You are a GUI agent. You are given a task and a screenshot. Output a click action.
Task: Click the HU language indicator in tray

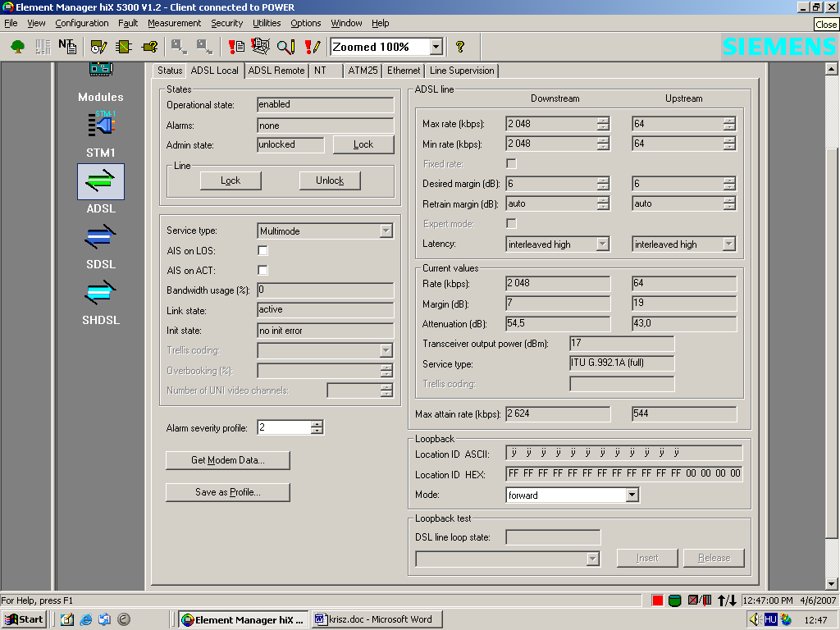coord(770,620)
